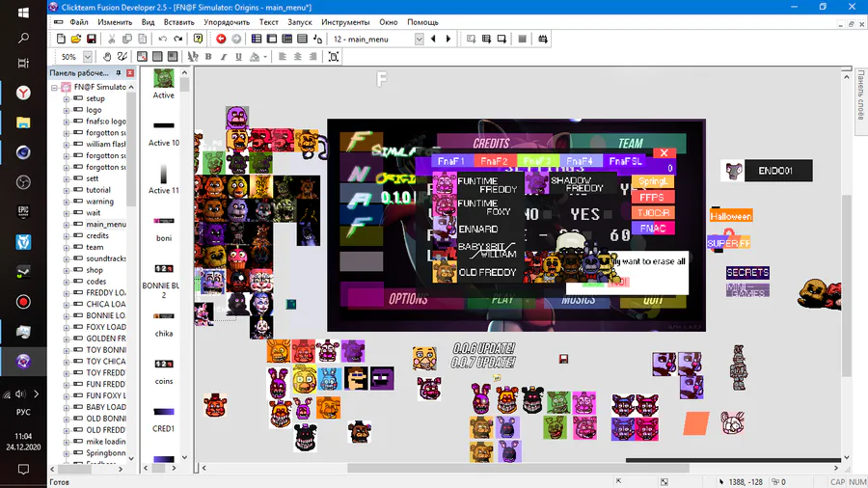Expand the TOY CHICA frame node
The image size is (868, 488).
click(66, 362)
